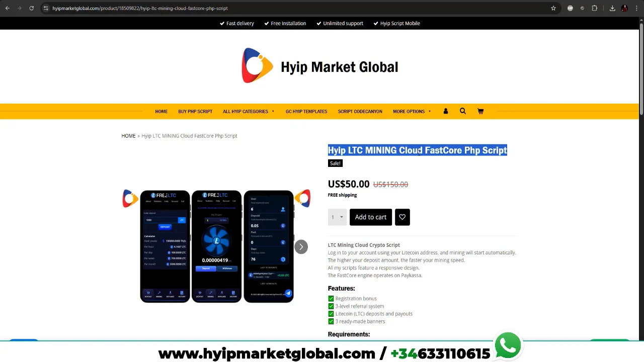Open the WhatsApp chat icon
Image resolution: width=644 pixels, height=362 pixels.
click(x=508, y=345)
